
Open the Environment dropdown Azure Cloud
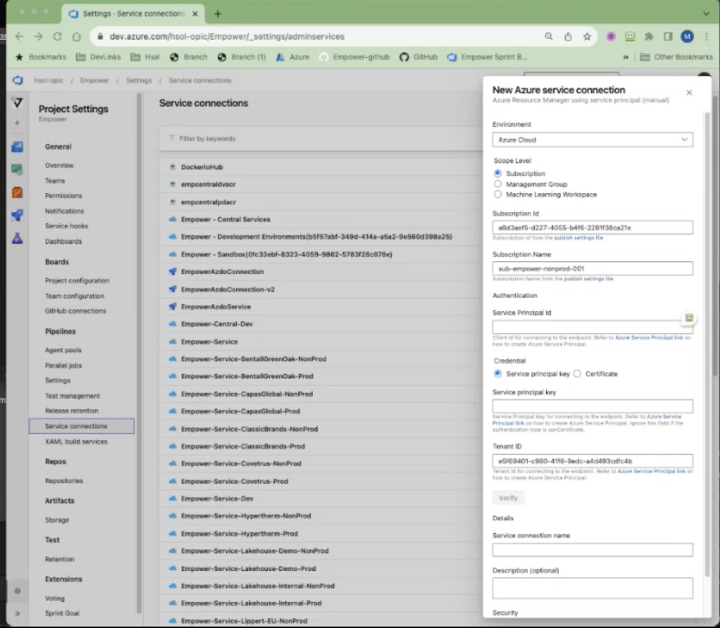coord(592,140)
